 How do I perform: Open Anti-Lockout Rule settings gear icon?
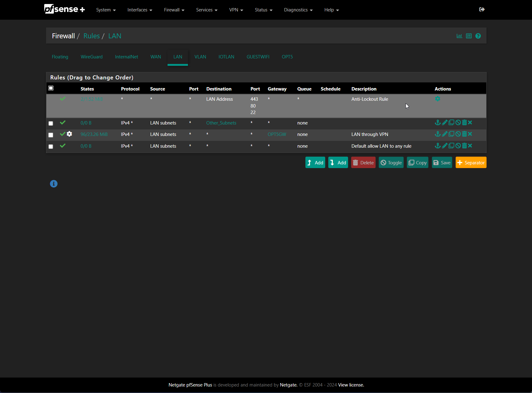(x=437, y=99)
